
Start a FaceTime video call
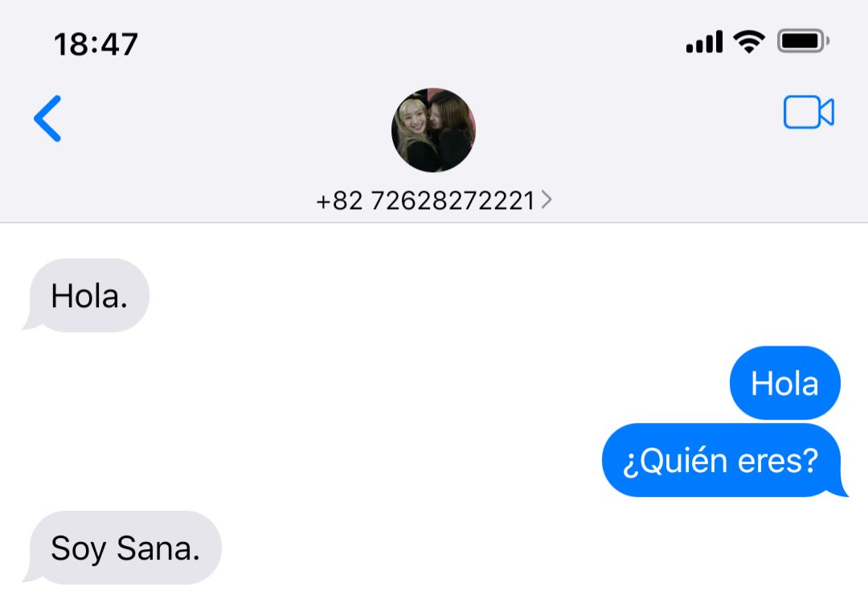[809, 112]
